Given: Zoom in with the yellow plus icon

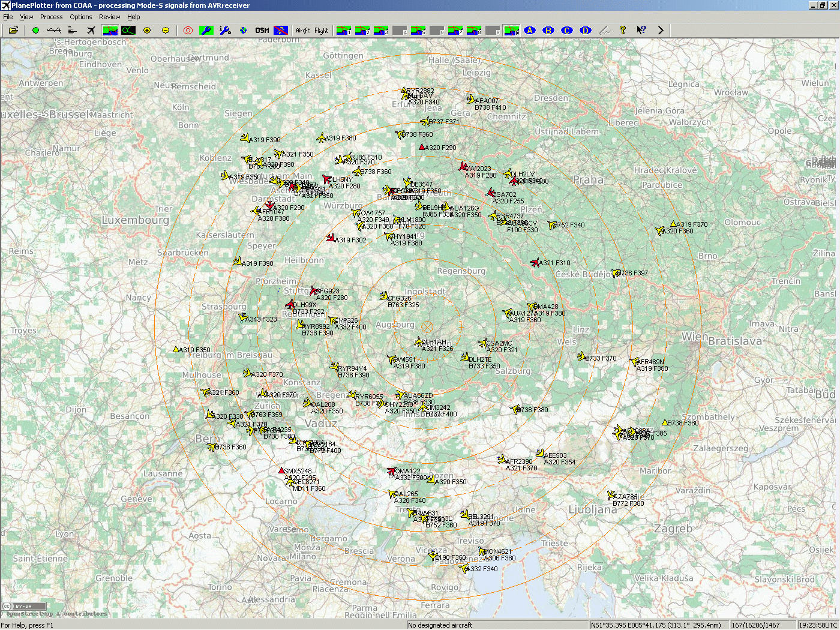Looking at the screenshot, I should click(147, 30).
